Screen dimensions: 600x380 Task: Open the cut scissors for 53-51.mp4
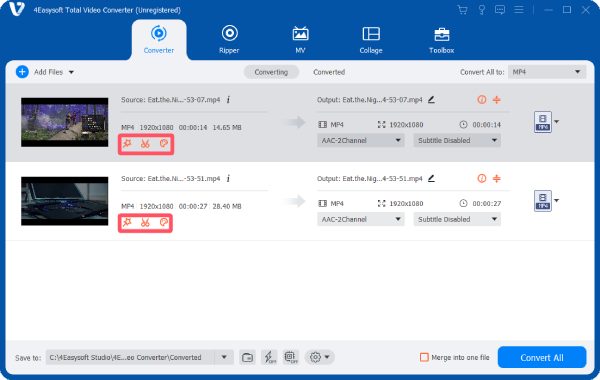point(145,223)
